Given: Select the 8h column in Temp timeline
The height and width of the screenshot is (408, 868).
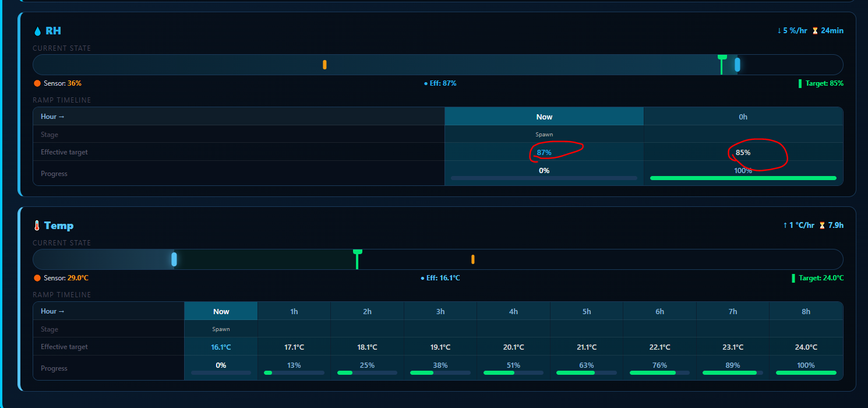Looking at the screenshot, I should (806, 311).
